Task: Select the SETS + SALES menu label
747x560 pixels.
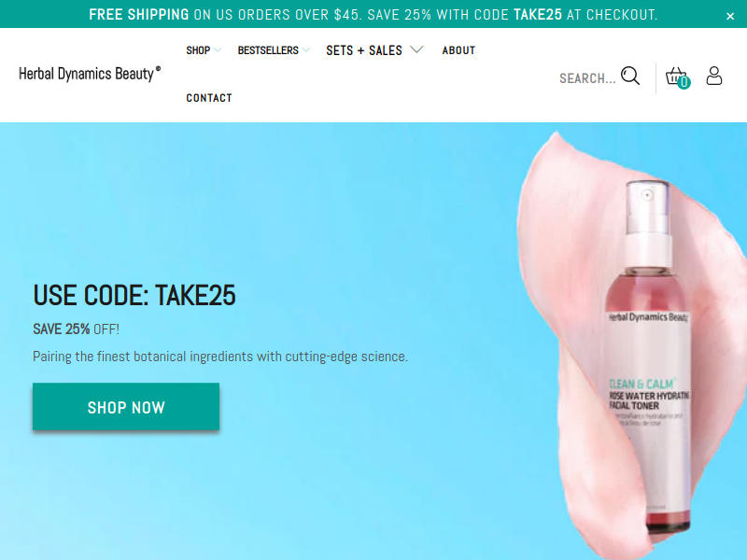Action: click(x=364, y=50)
